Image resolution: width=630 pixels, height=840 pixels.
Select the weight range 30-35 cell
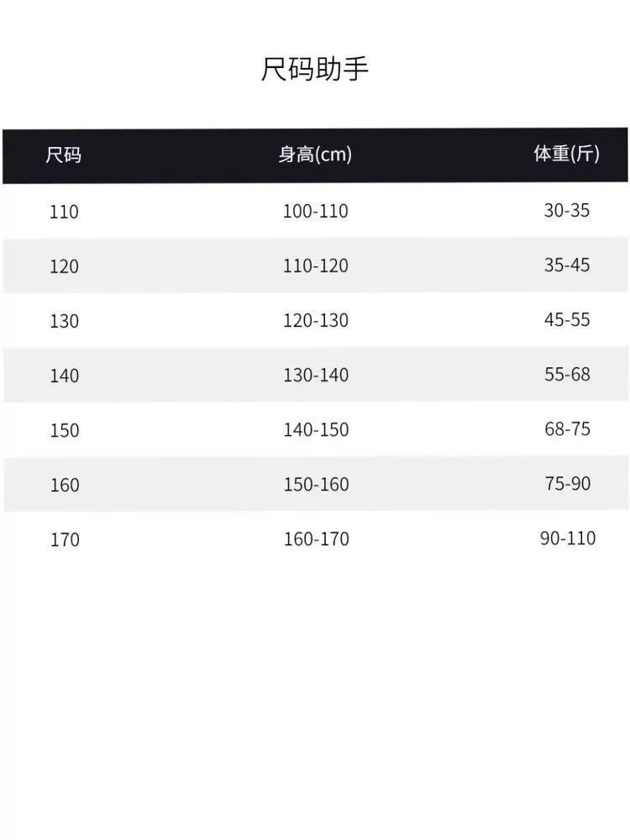[x=567, y=211]
